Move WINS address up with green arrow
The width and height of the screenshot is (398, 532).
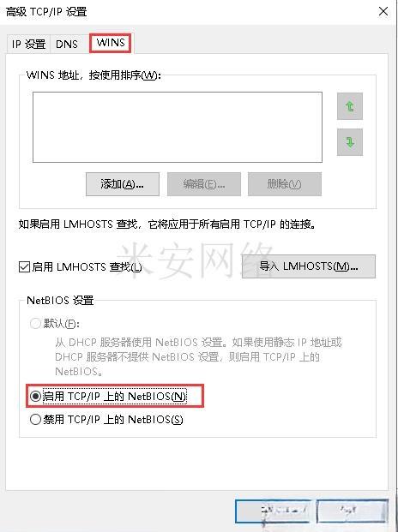(350, 106)
